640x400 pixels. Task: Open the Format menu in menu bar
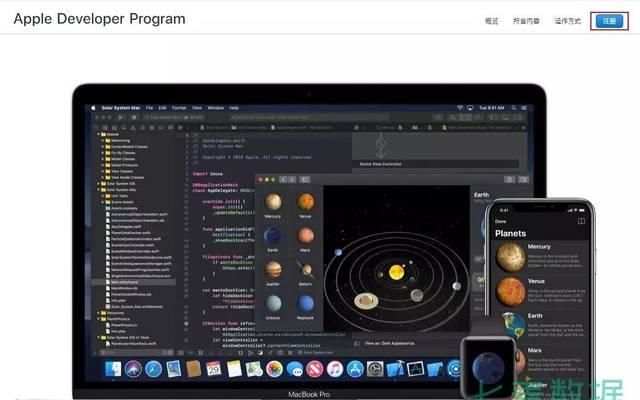click(x=179, y=106)
